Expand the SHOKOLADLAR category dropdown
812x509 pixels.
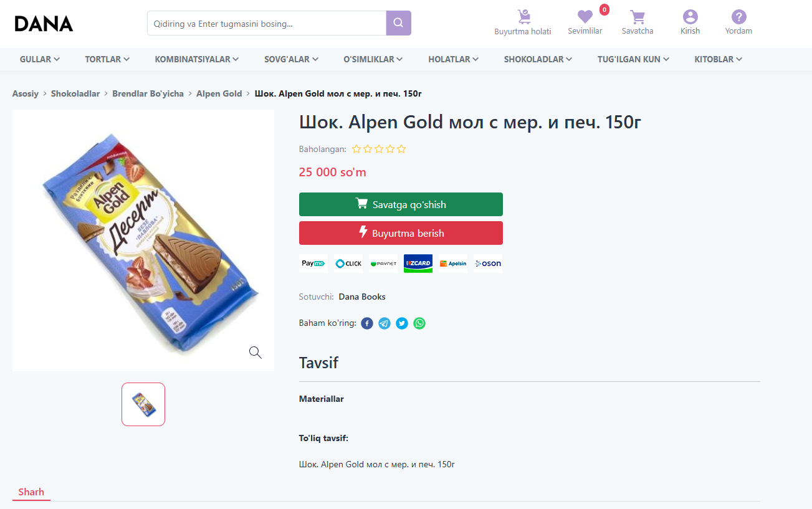[537, 59]
